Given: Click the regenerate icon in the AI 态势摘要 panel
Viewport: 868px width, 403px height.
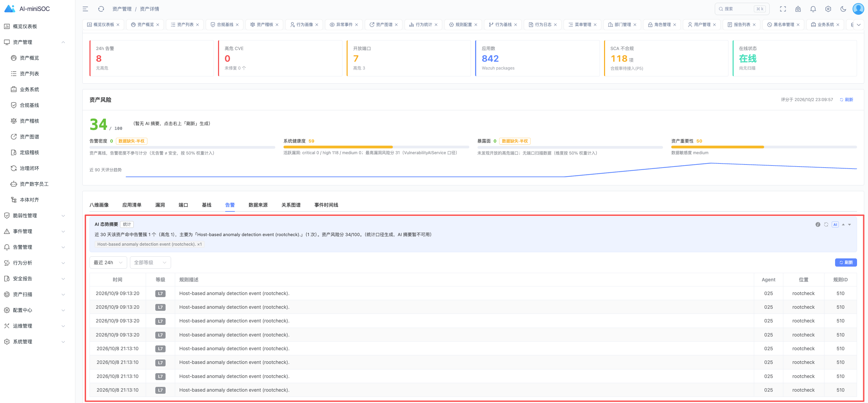Looking at the screenshot, I should 826,224.
